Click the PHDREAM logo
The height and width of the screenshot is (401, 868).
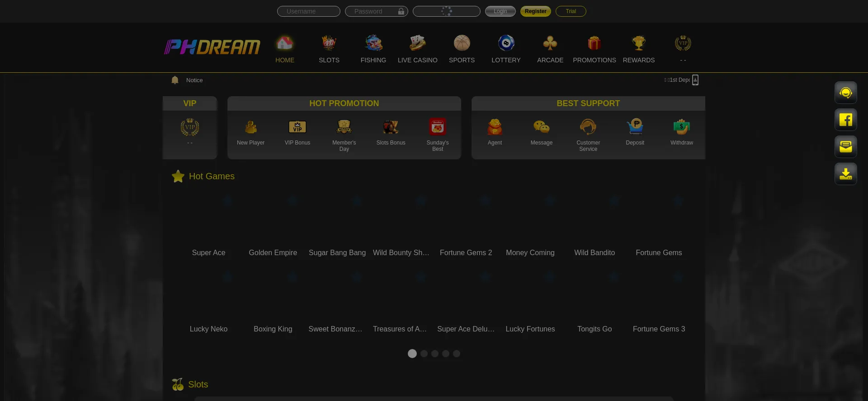[x=212, y=47]
